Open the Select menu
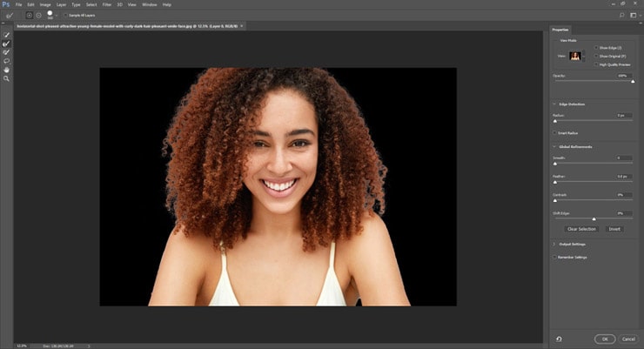This screenshot has width=644, height=349. coord(91,4)
